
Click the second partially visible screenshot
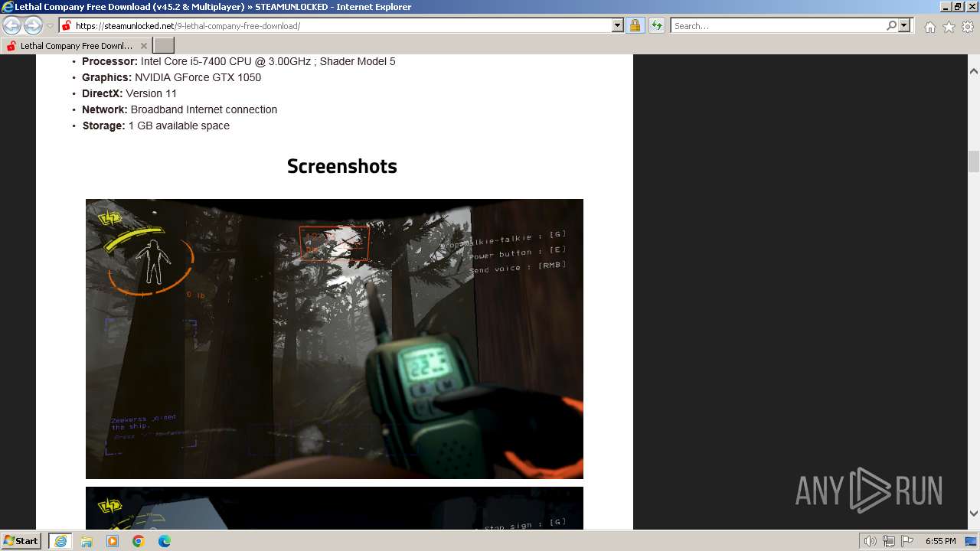click(335, 508)
